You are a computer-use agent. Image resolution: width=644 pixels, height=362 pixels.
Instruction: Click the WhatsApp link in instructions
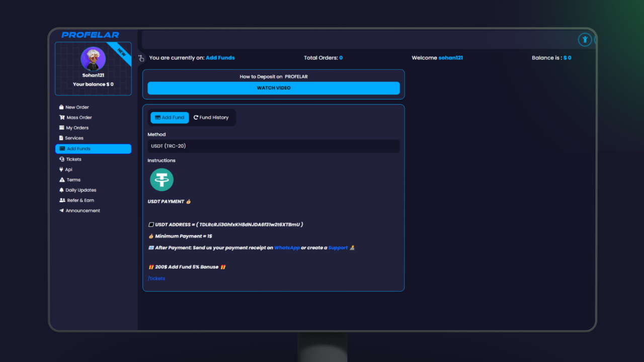pyautogui.click(x=287, y=248)
